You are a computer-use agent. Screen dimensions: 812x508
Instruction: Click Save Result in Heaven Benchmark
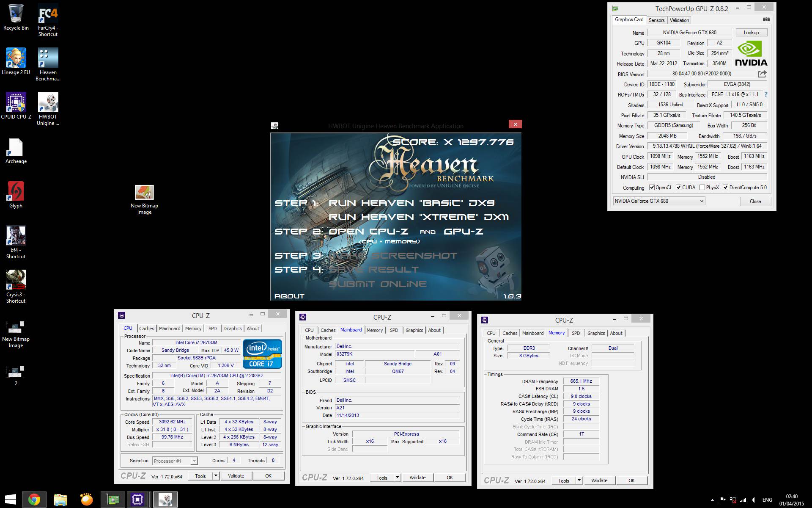click(x=374, y=270)
